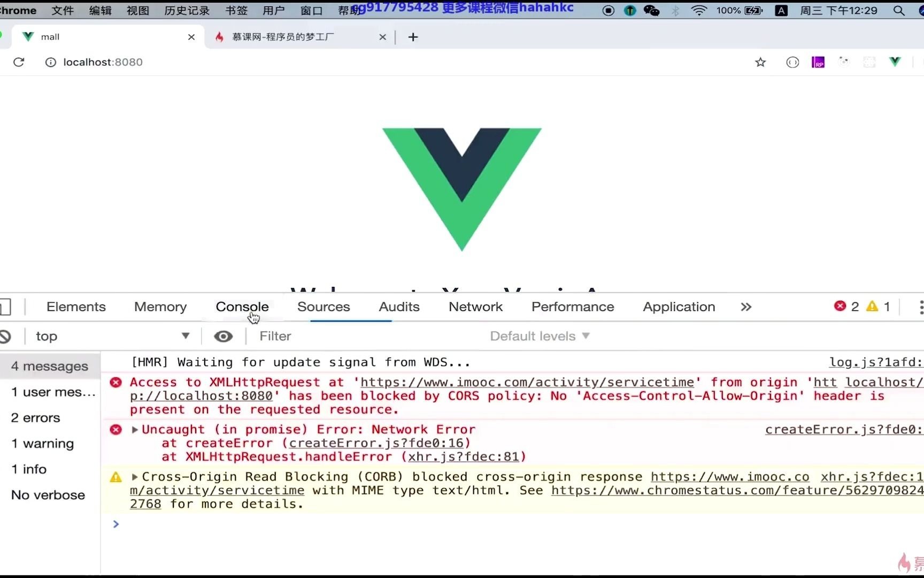
Task: Show more DevTools tabs chevron
Action: click(x=746, y=307)
